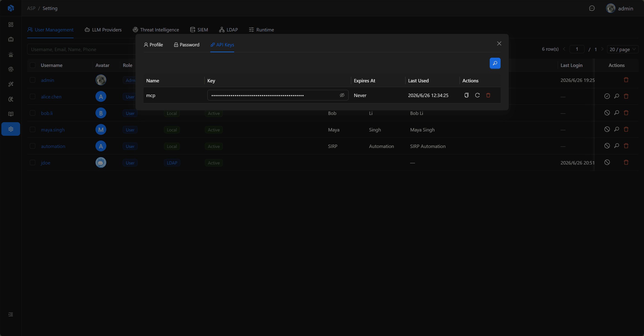Screen dimensions: 644x336
Task: Click the page number input box
Action: click(577, 49)
